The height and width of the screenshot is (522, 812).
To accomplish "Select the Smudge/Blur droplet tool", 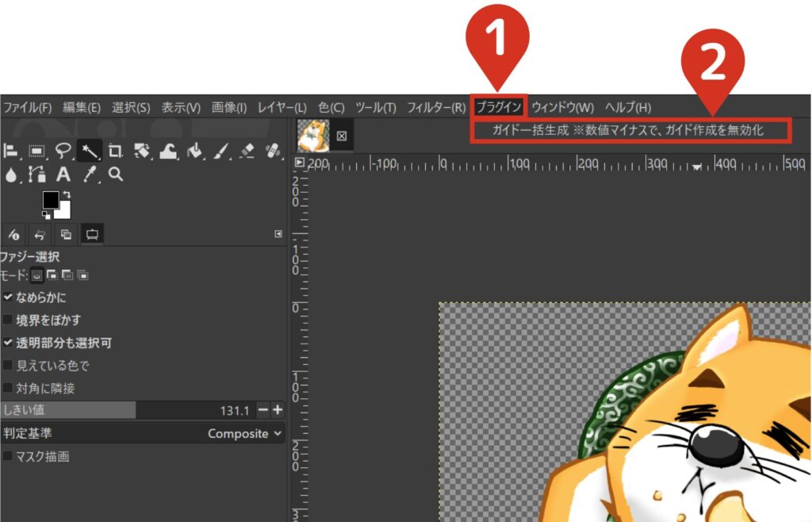I will (x=11, y=175).
